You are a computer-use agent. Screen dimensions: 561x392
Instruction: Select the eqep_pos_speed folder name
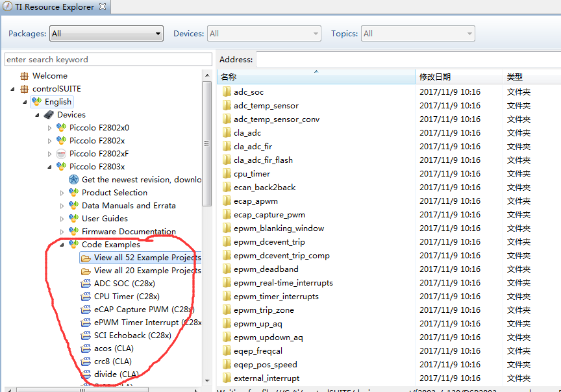coord(265,365)
